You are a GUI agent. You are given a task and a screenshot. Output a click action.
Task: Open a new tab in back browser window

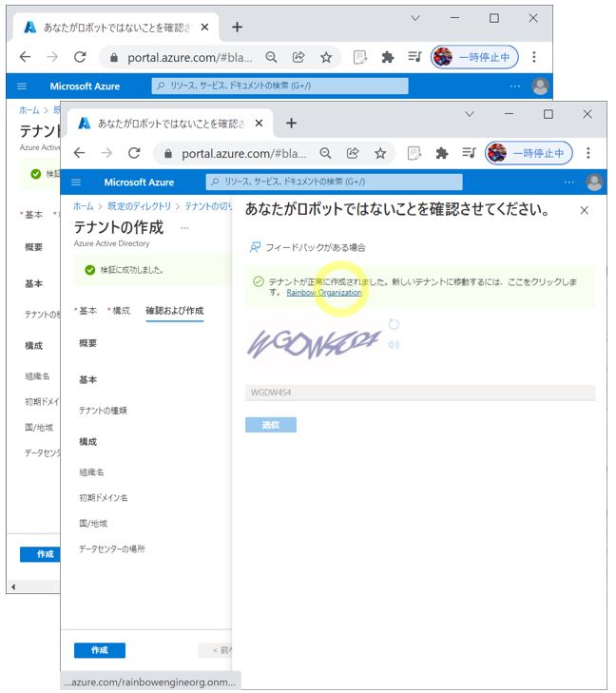[237, 27]
